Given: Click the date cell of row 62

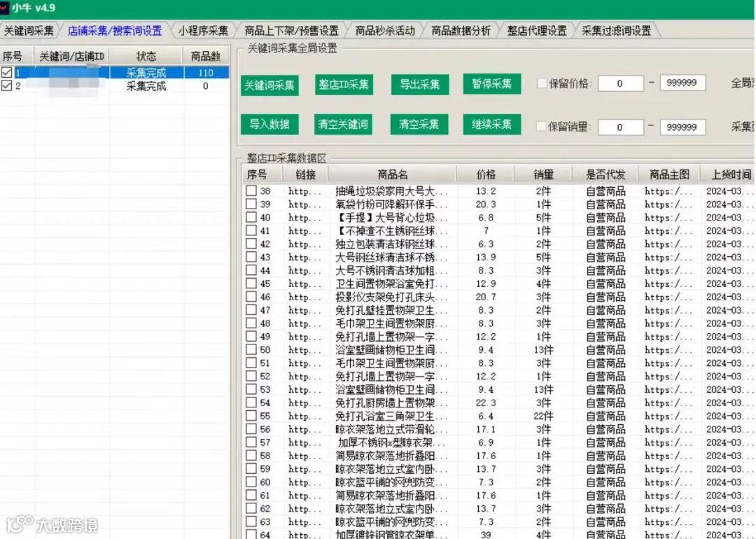Looking at the screenshot, I should tap(729, 508).
